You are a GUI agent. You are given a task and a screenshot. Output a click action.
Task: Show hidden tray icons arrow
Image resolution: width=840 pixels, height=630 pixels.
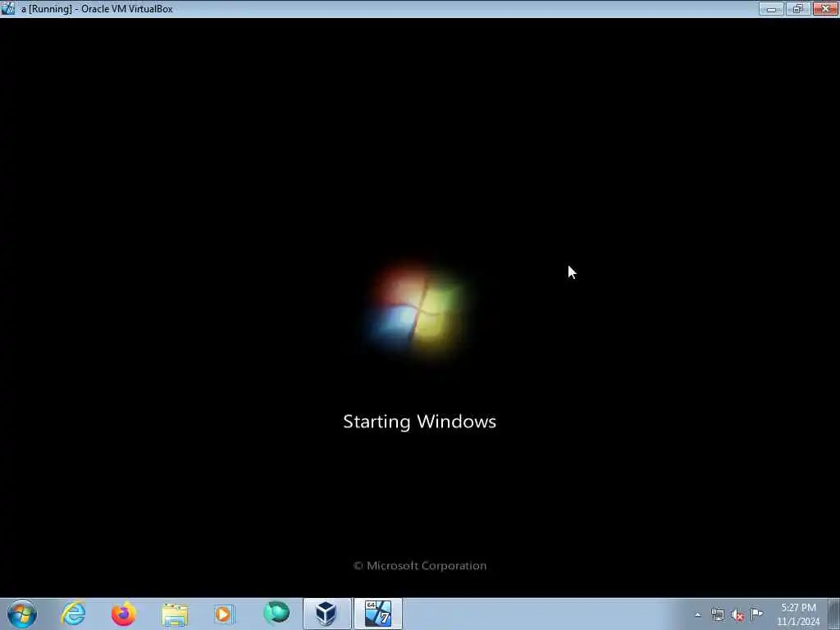697,615
